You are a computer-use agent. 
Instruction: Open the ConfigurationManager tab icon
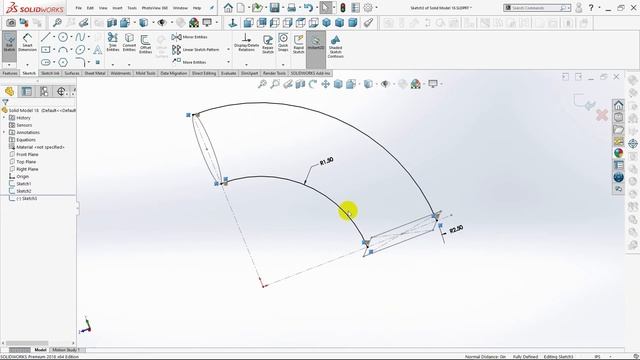pyautogui.click(x=44, y=91)
